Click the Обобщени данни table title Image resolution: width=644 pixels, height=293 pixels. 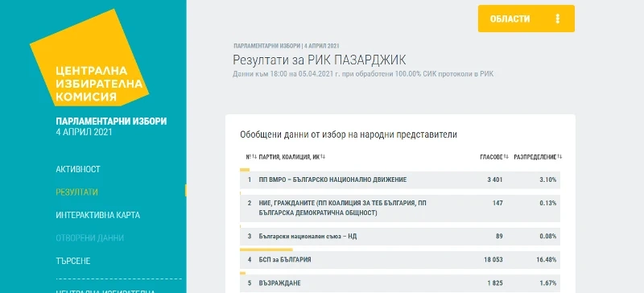349,134
